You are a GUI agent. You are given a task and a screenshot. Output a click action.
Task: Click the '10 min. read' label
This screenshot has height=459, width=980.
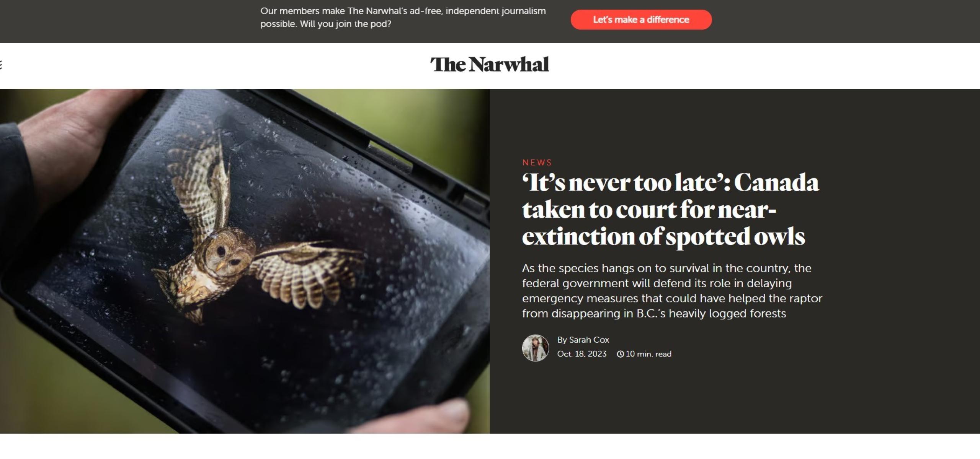point(648,354)
